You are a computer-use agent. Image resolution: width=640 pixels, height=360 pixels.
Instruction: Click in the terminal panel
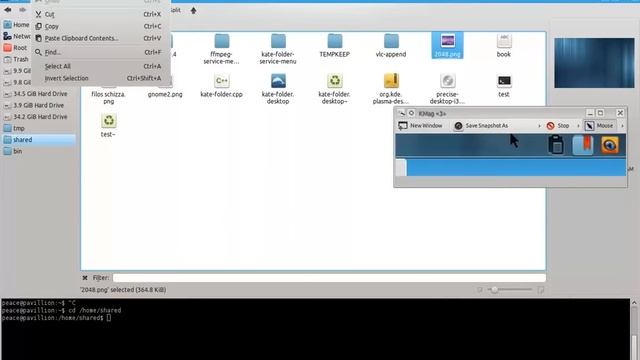coord(315,329)
